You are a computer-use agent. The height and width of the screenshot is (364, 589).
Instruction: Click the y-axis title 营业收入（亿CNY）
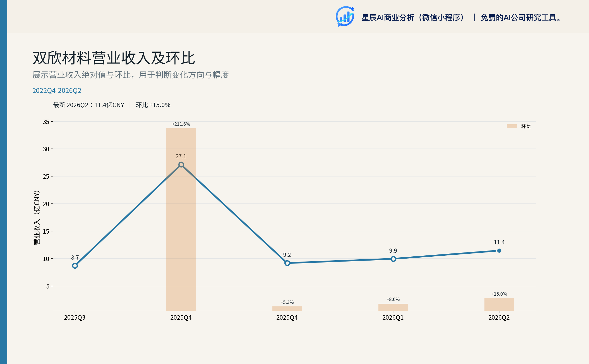pos(37,217)
